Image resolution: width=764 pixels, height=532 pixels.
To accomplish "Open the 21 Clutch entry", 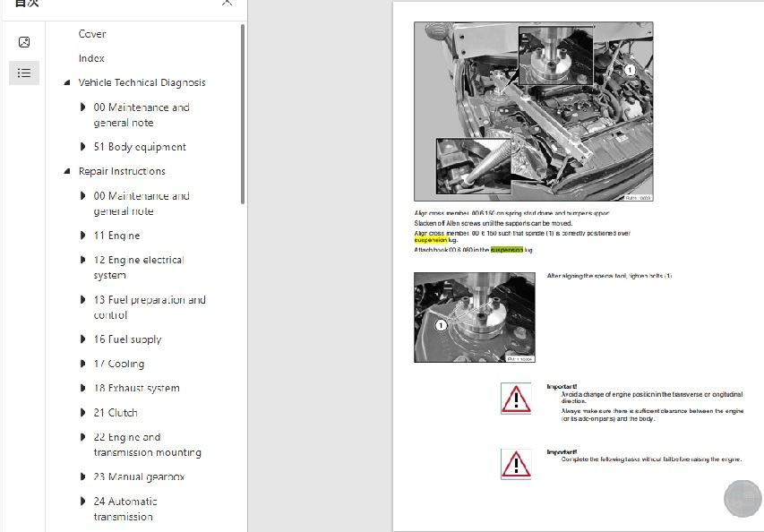I will pyautogui.click(x=116, y=413).
